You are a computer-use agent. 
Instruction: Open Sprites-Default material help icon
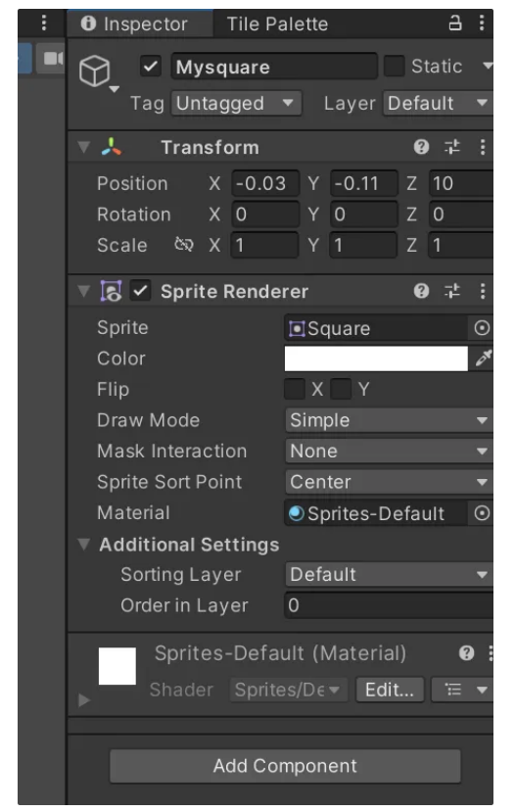[466, 653]
